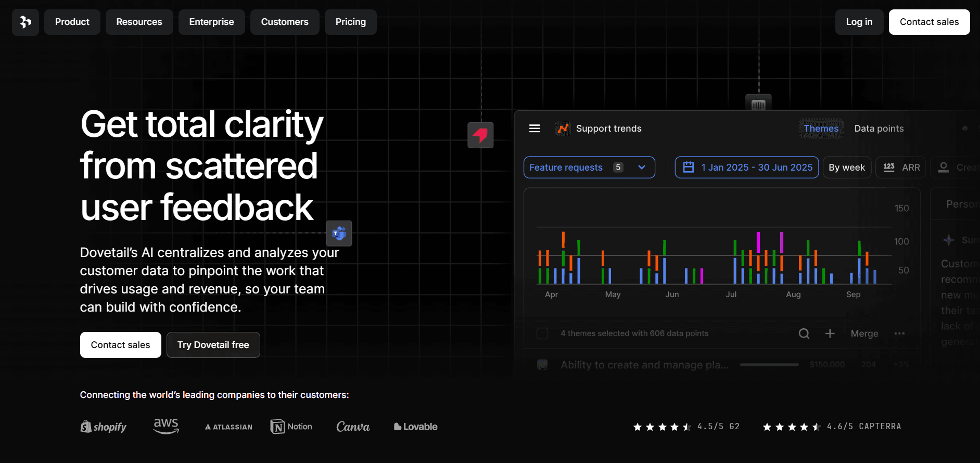Click the calendar icon in date range
The image size is (980, 463).
(x=689, y=168)
